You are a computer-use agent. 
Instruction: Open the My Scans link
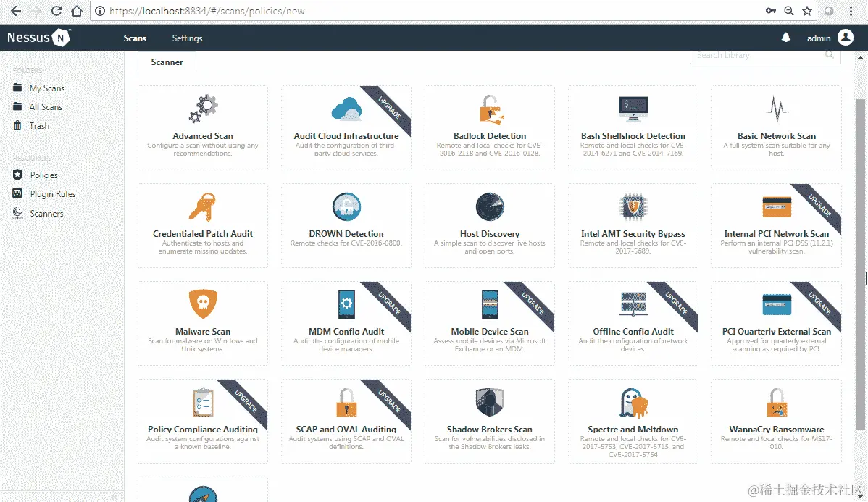point(46,88)
